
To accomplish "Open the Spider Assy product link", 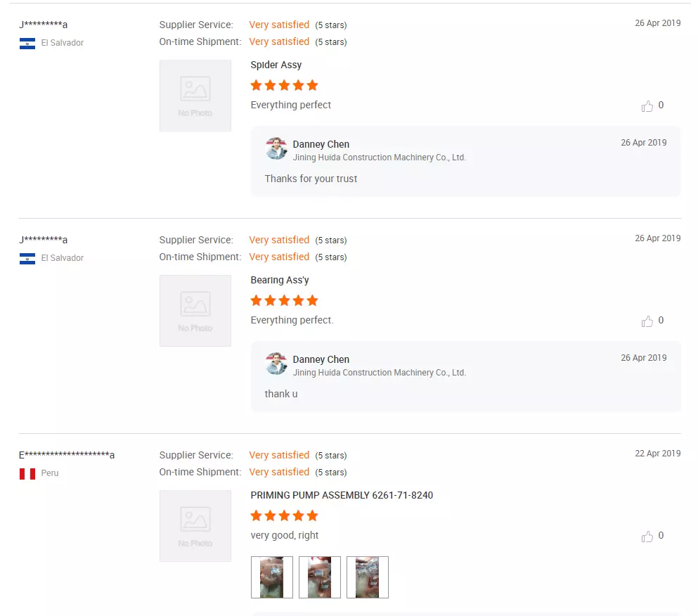I will (276, 65).
